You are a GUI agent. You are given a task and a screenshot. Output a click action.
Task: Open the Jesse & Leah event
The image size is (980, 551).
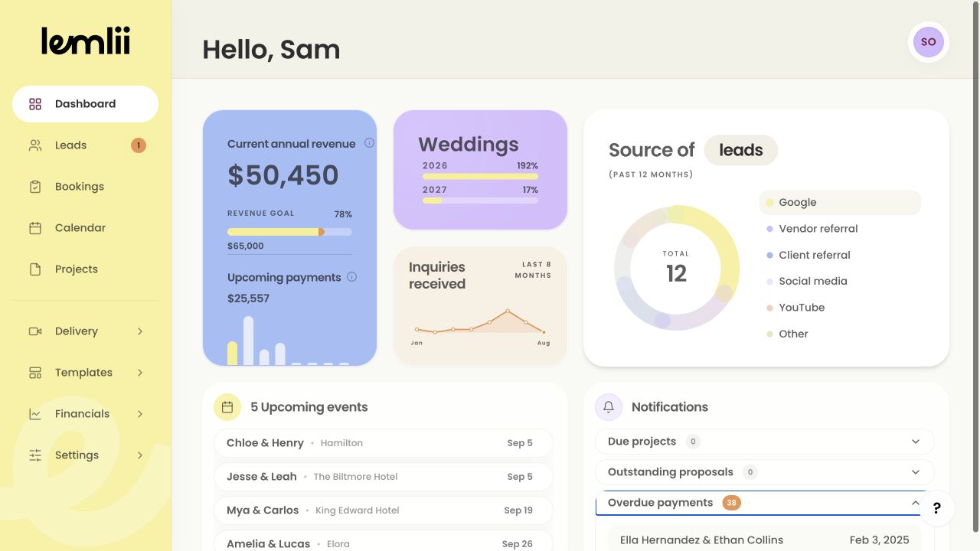(x=383, y=477)
